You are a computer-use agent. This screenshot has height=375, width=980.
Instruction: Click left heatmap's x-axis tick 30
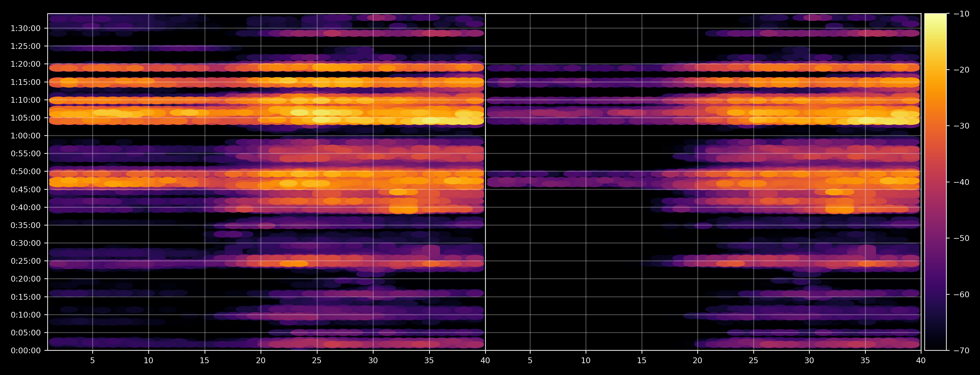coord(373,360)
